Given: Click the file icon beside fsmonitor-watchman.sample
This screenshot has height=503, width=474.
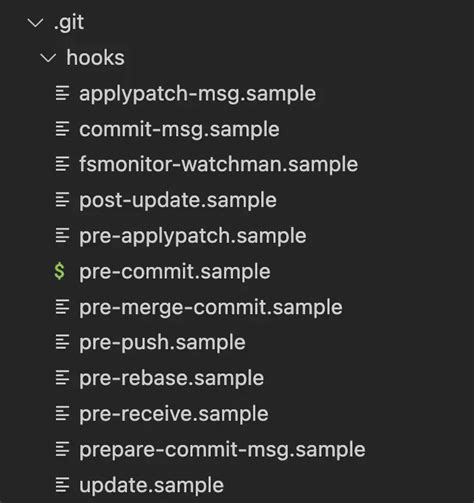Looking at the screenshot, I should coord(62,164).
